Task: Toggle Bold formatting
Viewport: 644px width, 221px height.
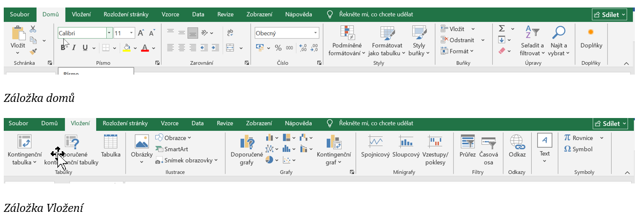Action: [x=63, y=48]
